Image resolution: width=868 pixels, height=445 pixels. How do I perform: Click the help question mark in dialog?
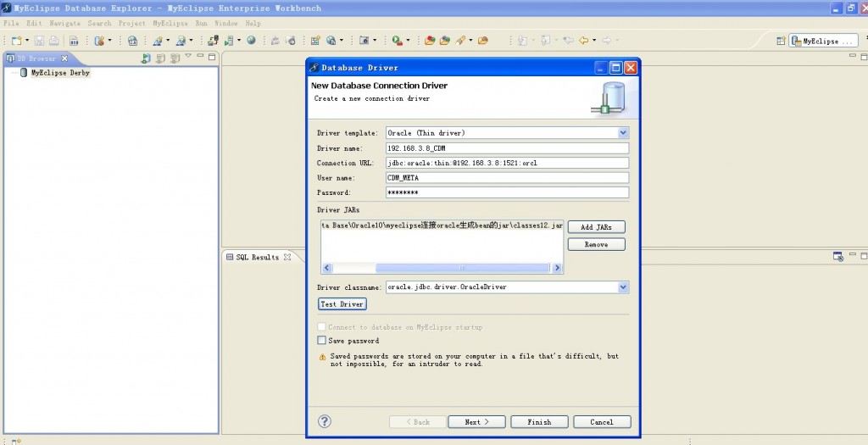(325, 421)
